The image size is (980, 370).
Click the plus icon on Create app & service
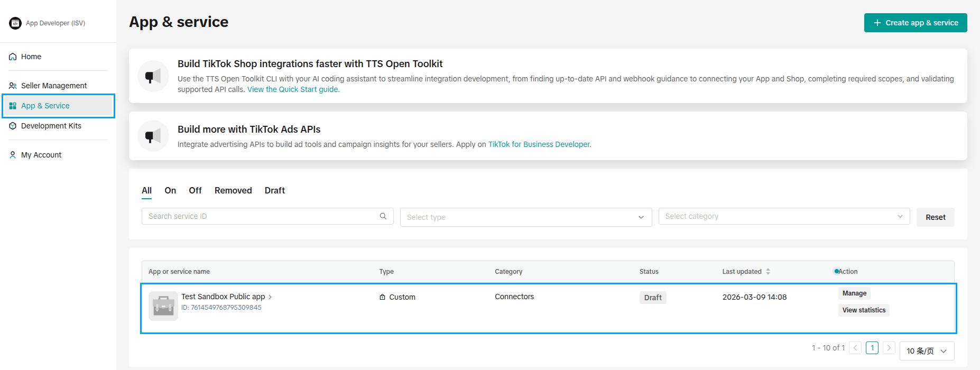pos(877,23)
